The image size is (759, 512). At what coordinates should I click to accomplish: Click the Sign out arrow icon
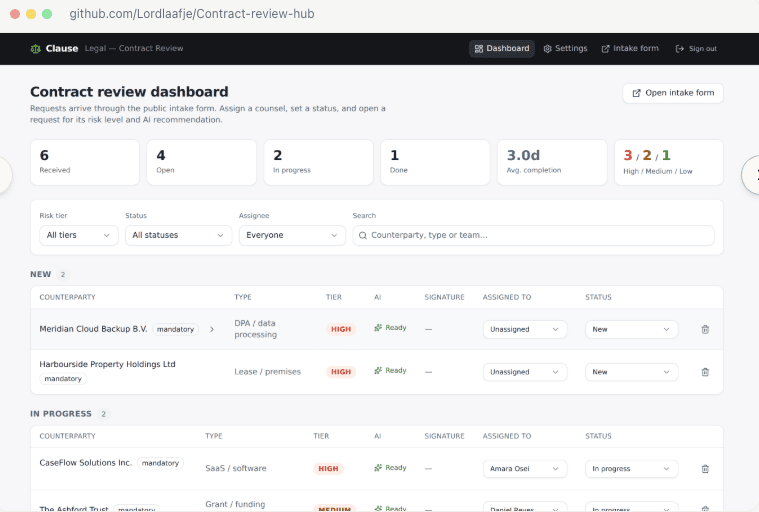click(x=680, y=49)
